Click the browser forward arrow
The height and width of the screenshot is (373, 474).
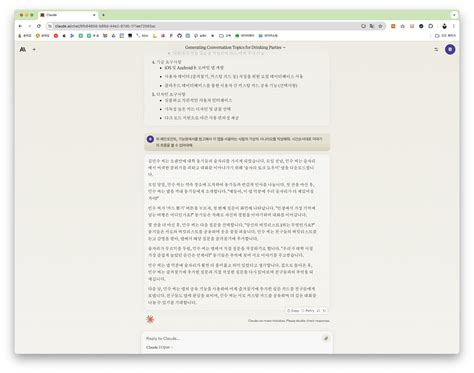pos(29,26)
